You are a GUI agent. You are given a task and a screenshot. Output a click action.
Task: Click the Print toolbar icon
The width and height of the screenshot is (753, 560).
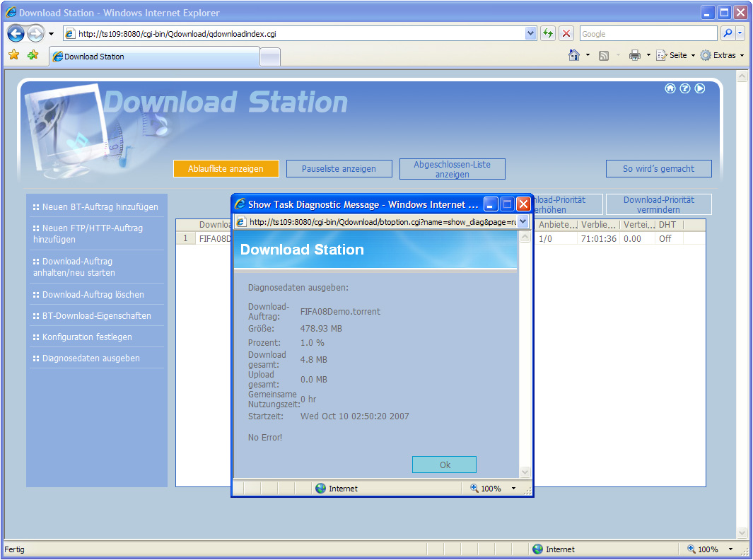click(634, 55)
